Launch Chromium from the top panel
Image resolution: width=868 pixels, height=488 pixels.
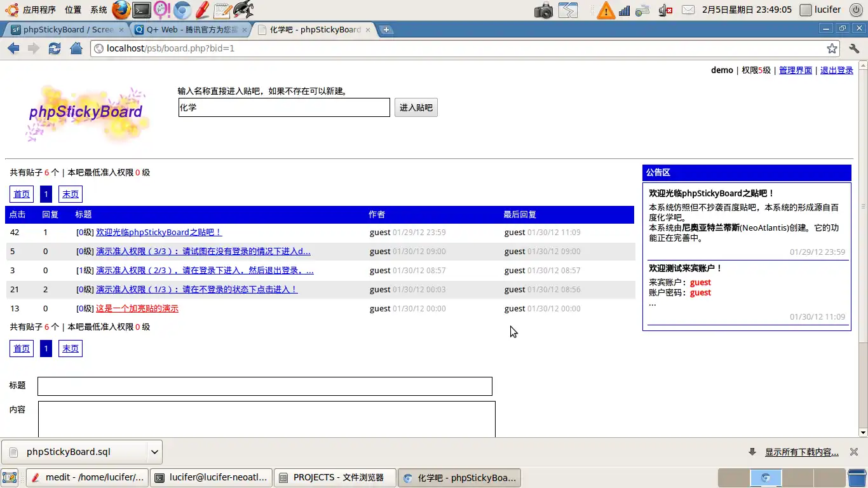tap(182, 10)
